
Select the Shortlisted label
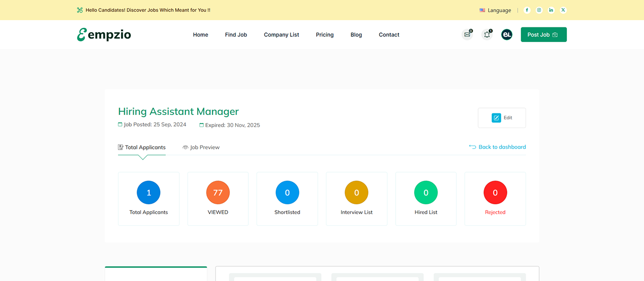[x=287, y=212]
